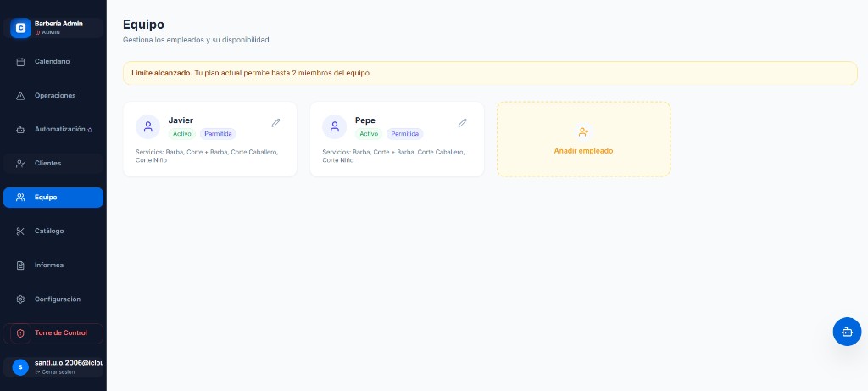Go to Operaciones section

coord(53,96)
